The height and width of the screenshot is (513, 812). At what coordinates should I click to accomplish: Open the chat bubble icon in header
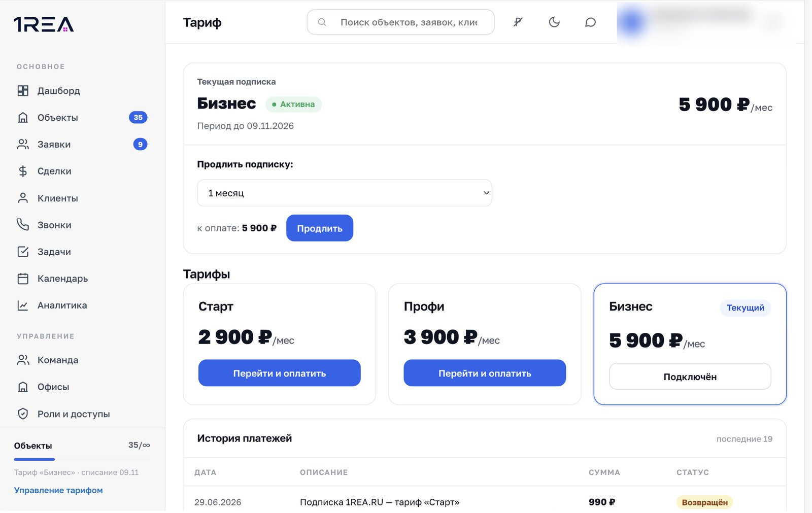(x=590, y=22)
